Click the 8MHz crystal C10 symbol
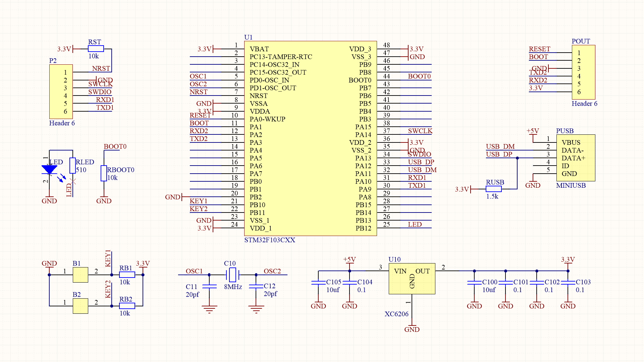 (x=232, y=275)
